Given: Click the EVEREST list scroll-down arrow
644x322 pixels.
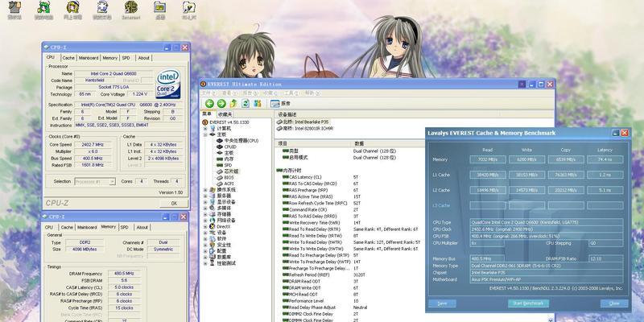Looking at the screenshot, I should click(551, 319).
